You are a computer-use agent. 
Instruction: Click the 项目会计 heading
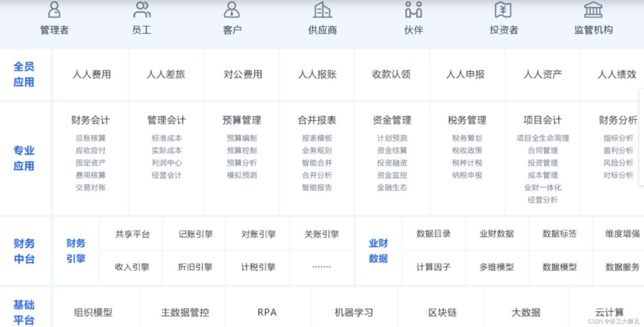point(543,120)
